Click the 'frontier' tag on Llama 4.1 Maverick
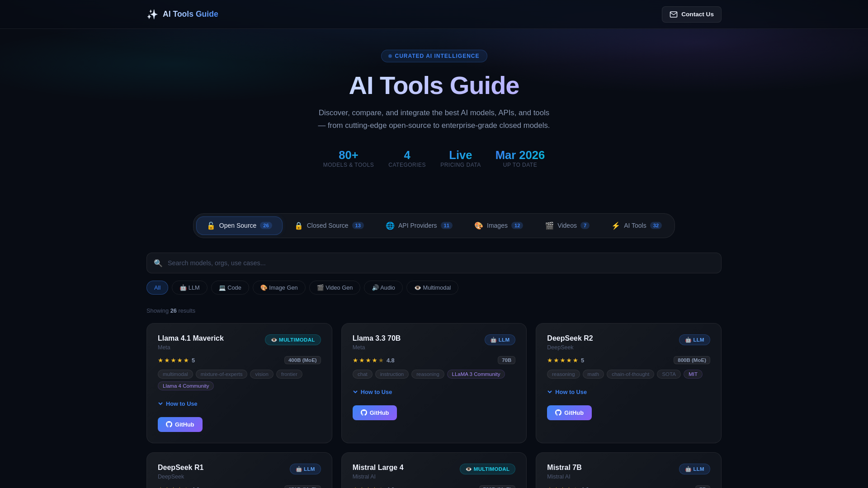 289,374
